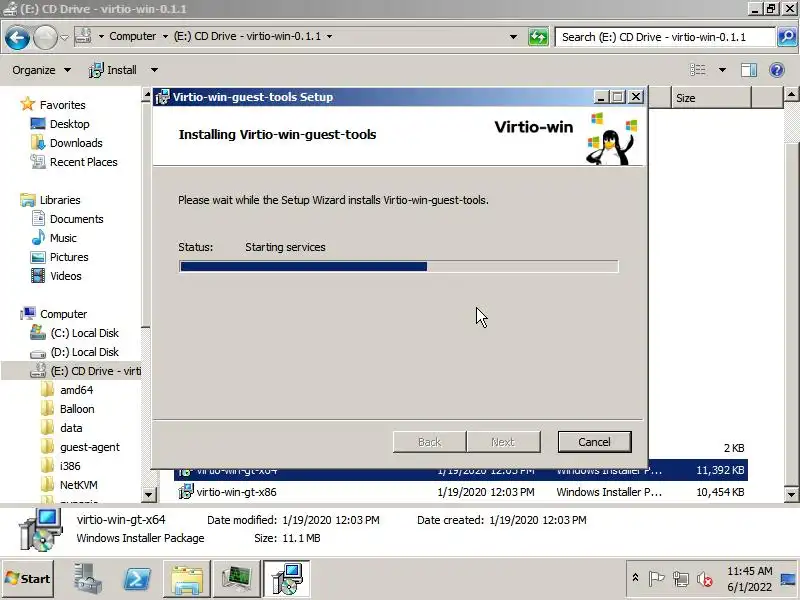Launch PowerShell from the taskbar

[x=137, y=579]
